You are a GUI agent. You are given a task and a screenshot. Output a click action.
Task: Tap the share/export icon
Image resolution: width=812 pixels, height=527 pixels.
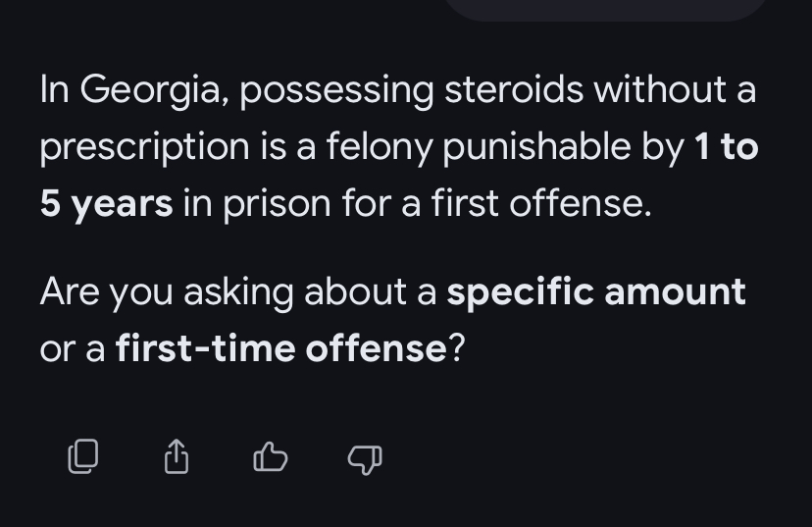176,456
